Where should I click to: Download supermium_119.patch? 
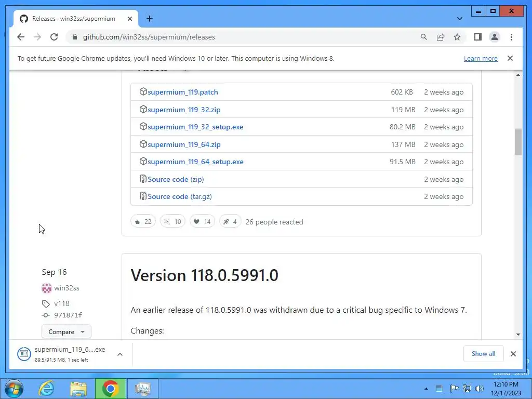click(x=182, y=92)
